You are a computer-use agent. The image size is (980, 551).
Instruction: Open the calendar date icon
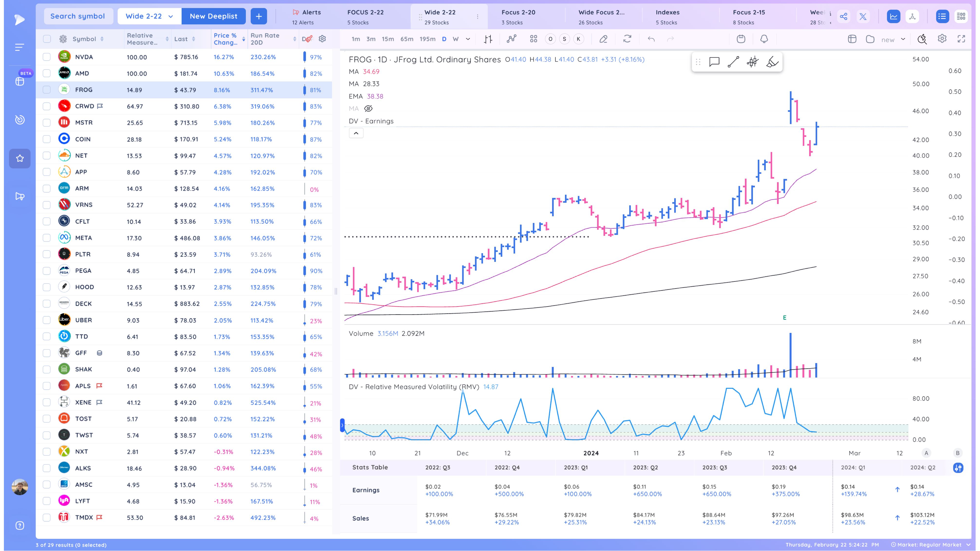(x=741, y=39)
